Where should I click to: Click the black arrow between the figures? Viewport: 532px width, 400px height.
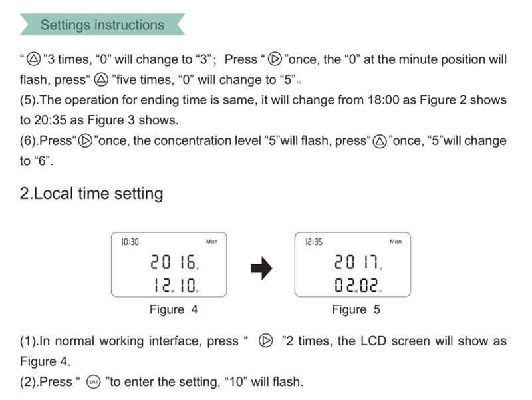[x=261, y=268]
